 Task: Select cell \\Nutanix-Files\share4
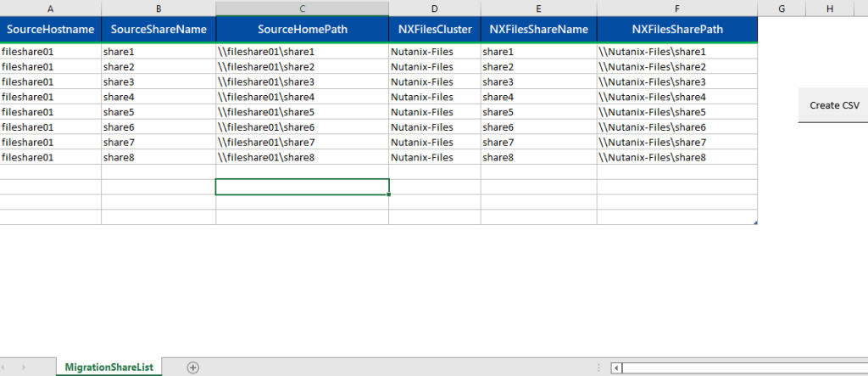pos(677,97)
